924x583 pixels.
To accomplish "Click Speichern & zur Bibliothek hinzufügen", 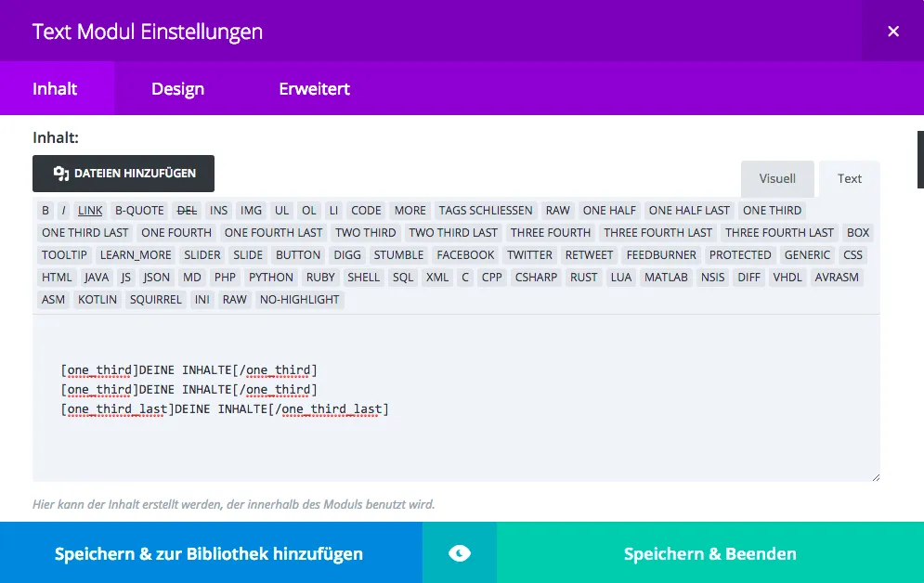I will click(209, 554).
